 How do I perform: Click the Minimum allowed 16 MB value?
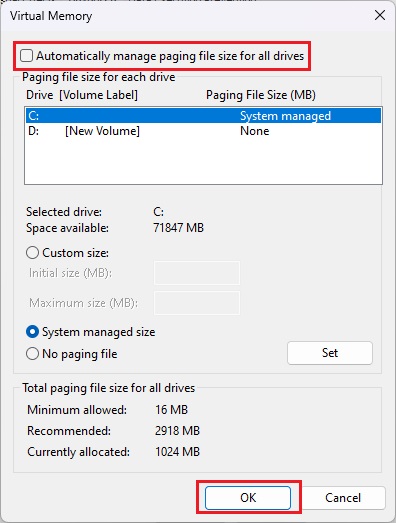tap(171, 410)
